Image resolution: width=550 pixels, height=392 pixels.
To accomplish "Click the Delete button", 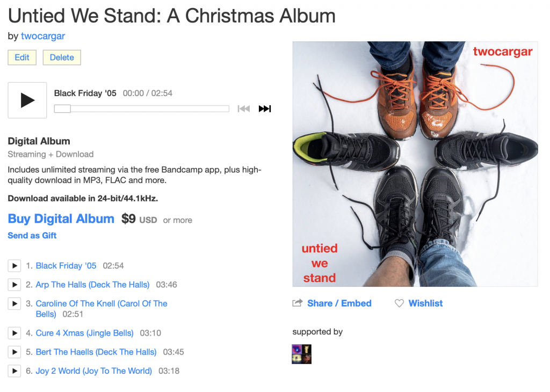I will [x=62, y=57].
